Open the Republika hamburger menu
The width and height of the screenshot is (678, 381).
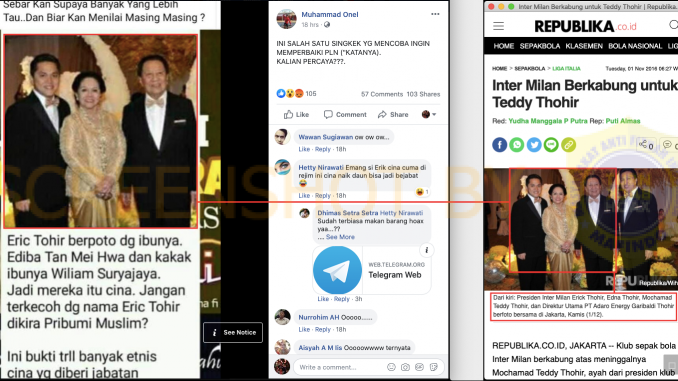(x=499, y=26)
